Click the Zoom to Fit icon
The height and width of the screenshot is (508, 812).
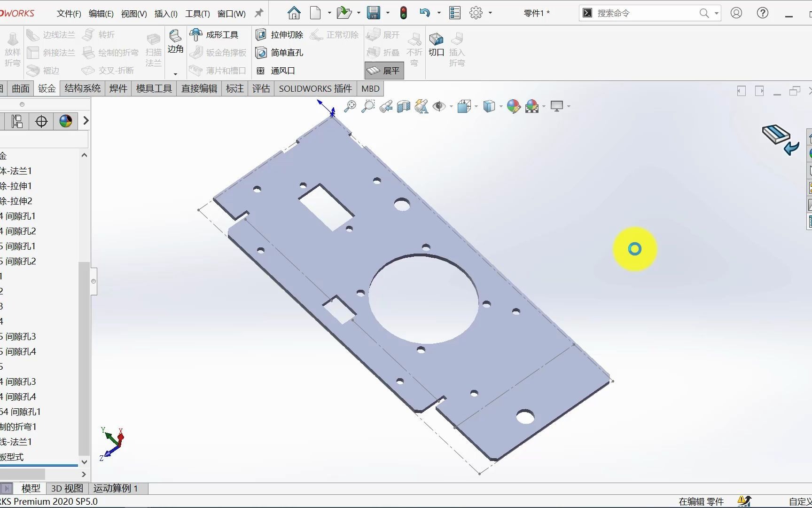click(x=350, y=106)
